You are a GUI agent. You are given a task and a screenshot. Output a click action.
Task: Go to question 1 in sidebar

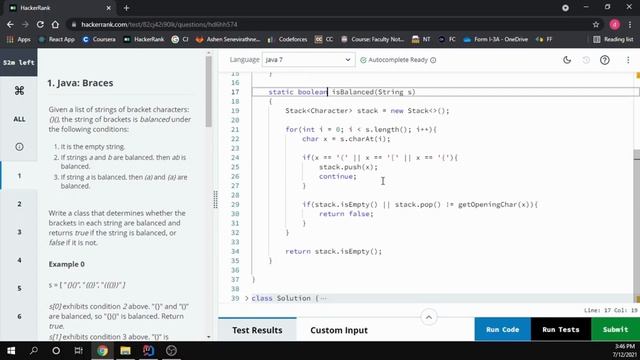(x=19, y=176)
